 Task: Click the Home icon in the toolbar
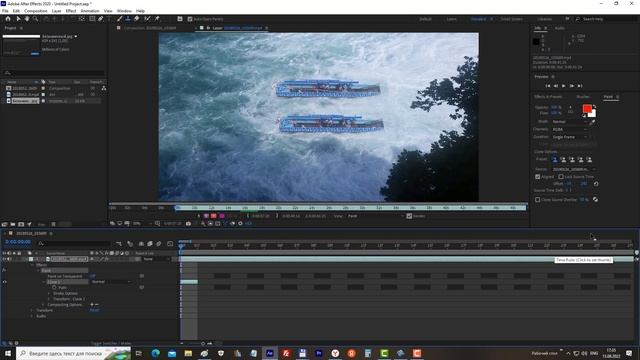[x=8, y=19]
